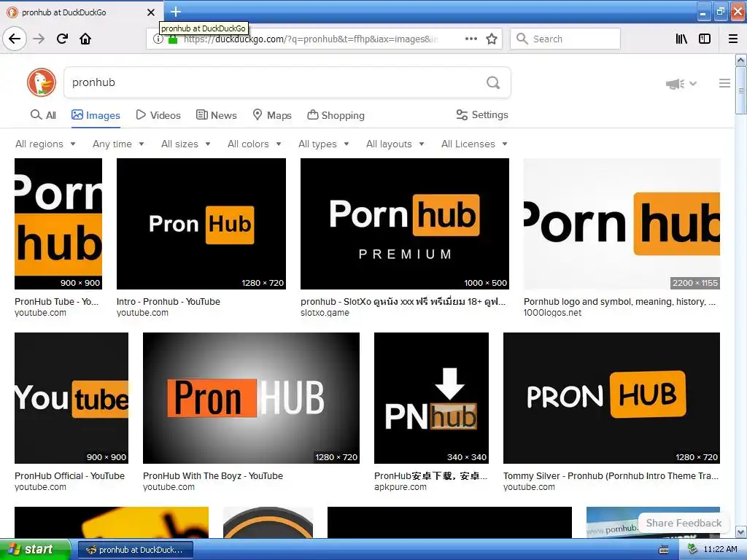The image size is (747, 560).
Task: Click the page scrollbar down arrow
Action: point(741,532)
